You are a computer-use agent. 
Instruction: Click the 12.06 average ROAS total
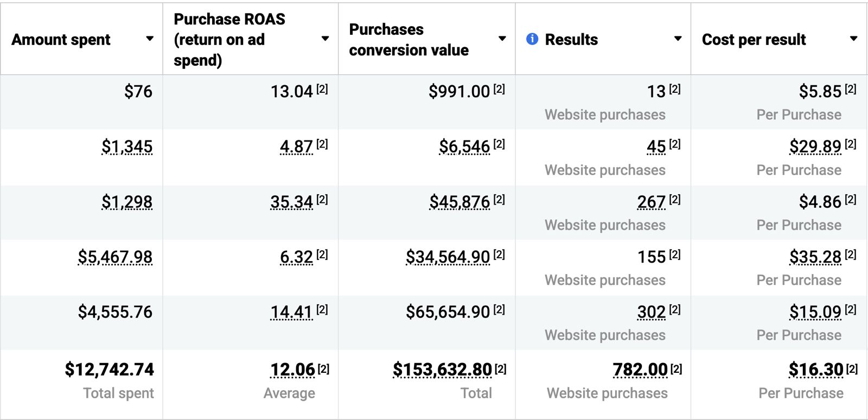coord(292,370)
